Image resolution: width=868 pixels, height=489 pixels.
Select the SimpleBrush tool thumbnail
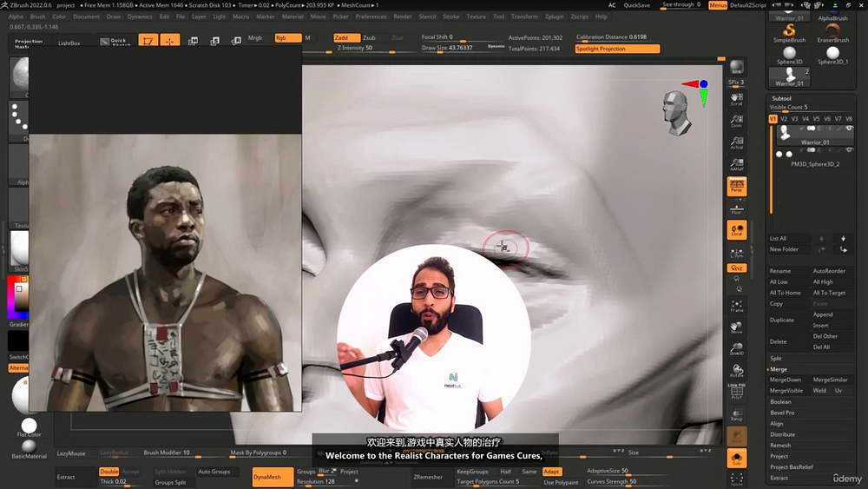click(789, 33)
